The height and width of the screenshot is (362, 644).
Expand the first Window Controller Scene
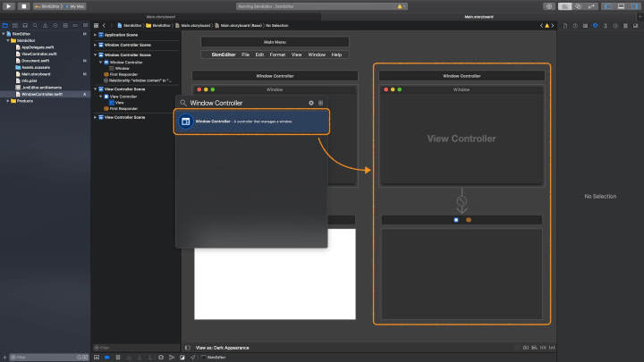tap(96, 45)
